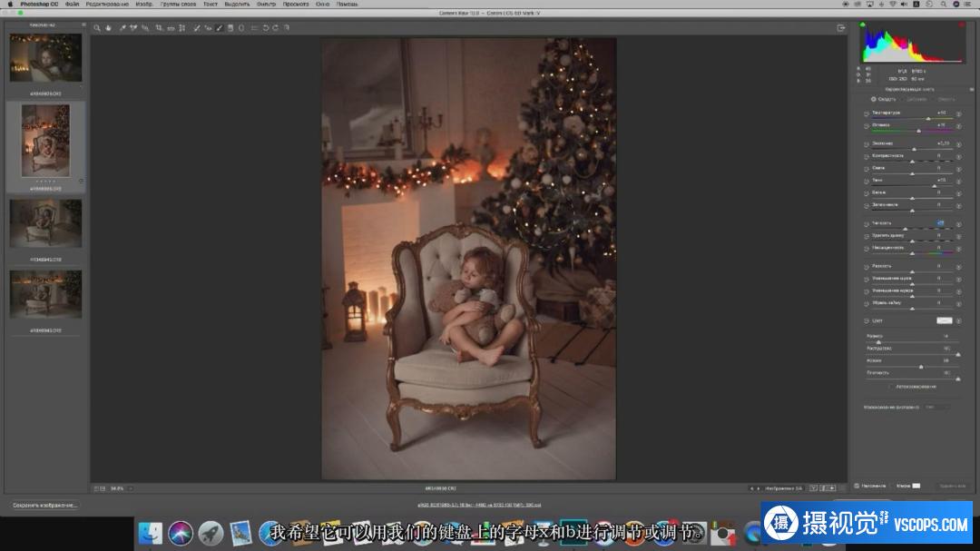
Task: Select the Radial Filter tool
Action: coord(241,28)
